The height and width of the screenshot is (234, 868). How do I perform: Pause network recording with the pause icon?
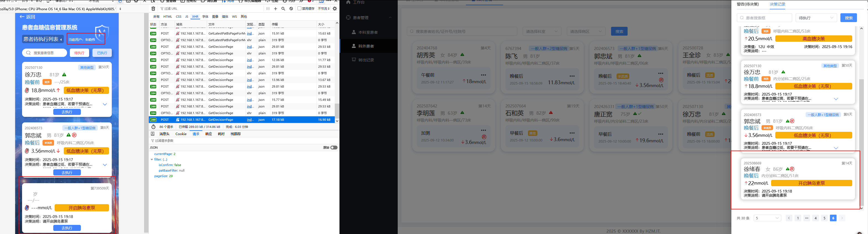[268, 9]
